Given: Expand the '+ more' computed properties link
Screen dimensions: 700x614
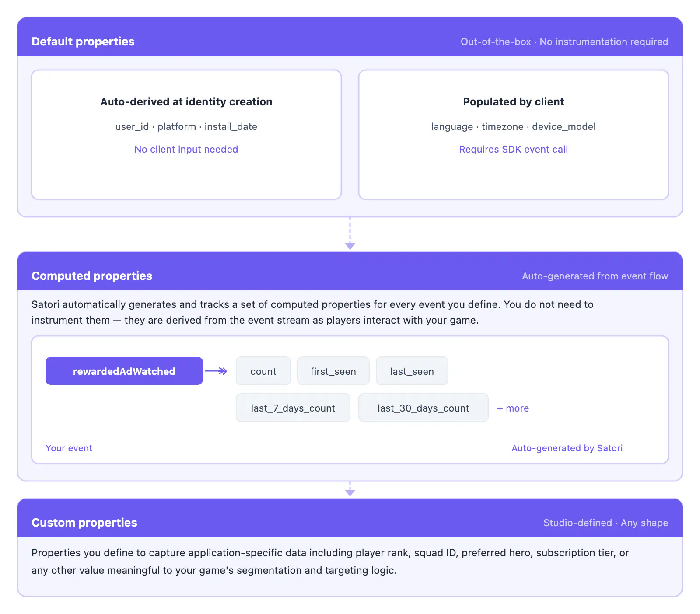Looking at the screenshot, I should click(513, 408).
